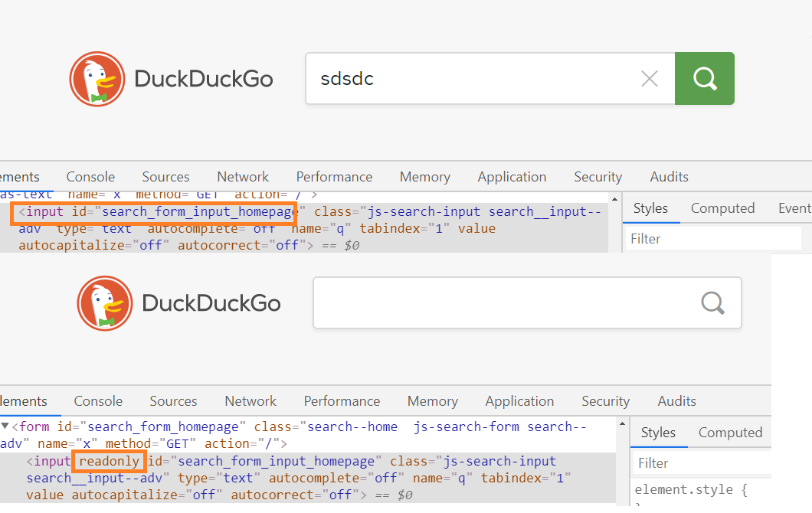Collapse the search_form_homepage form node
The width and height of the screenshot is (812, 513).
click(x=6, y=426)
